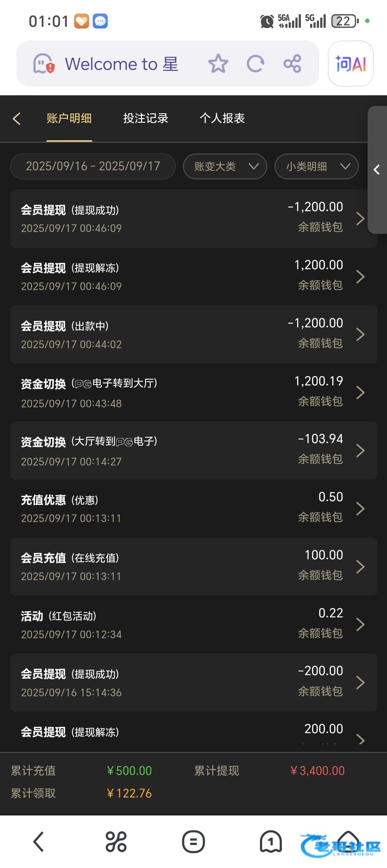The width and height of the screenshot is (387, 868).
Task: Open the side panel collapse handle
Action: tap(377, 170)
